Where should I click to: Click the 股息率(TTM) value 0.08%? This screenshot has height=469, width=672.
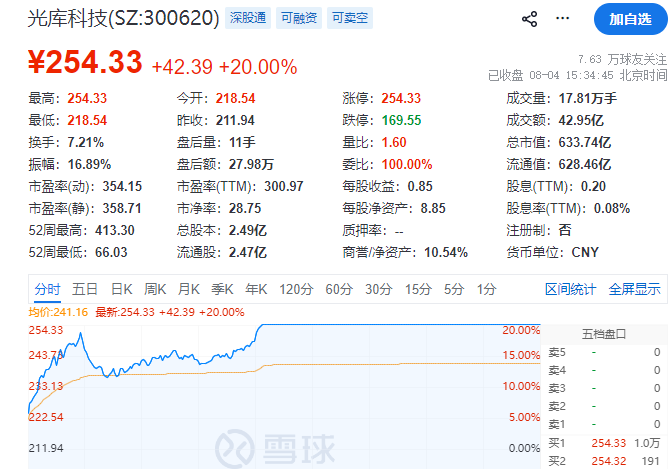pos(612,208)
